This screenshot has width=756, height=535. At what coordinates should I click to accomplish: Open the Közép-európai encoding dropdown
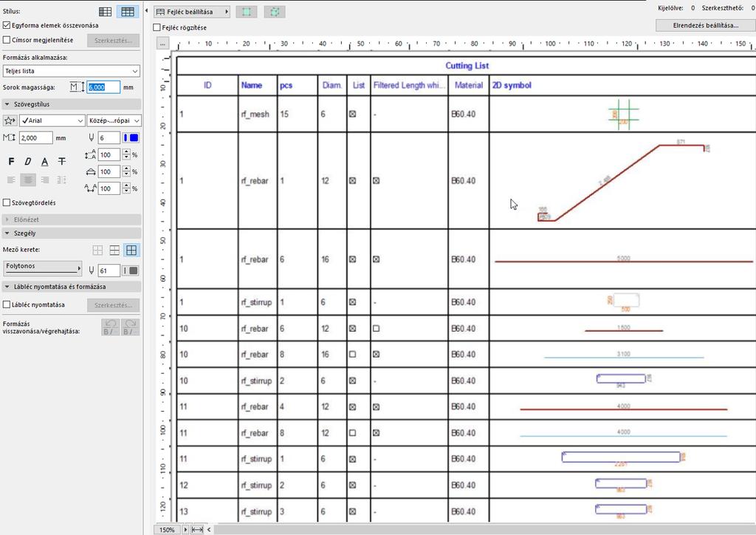tap(114, 120)
